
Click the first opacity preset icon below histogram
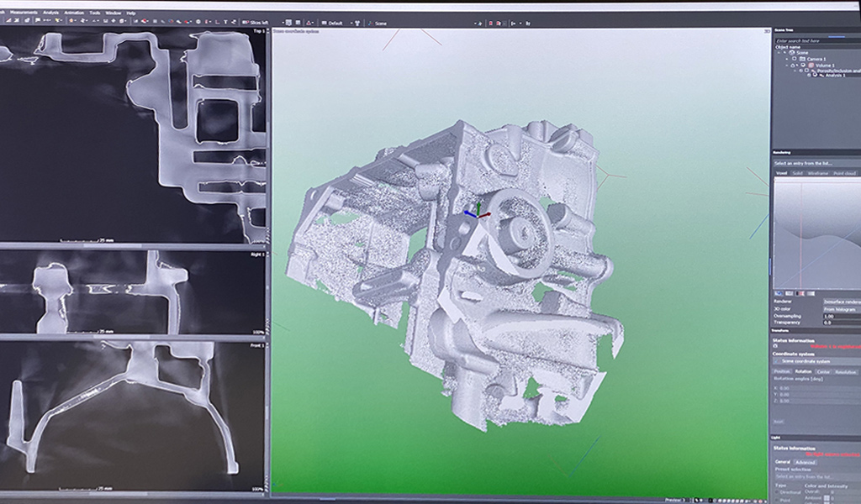click(778, 292)
